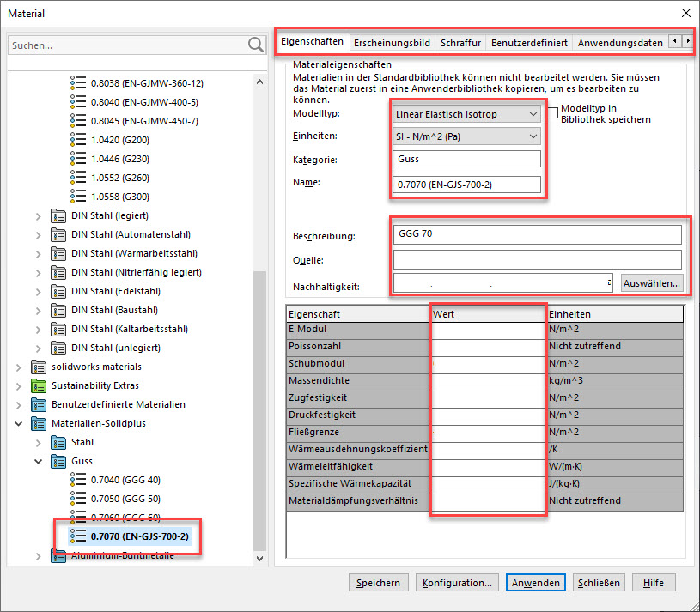700x612 pixels.
Task: Click the Sustainability Extras library icon
Action: [39, 385]
